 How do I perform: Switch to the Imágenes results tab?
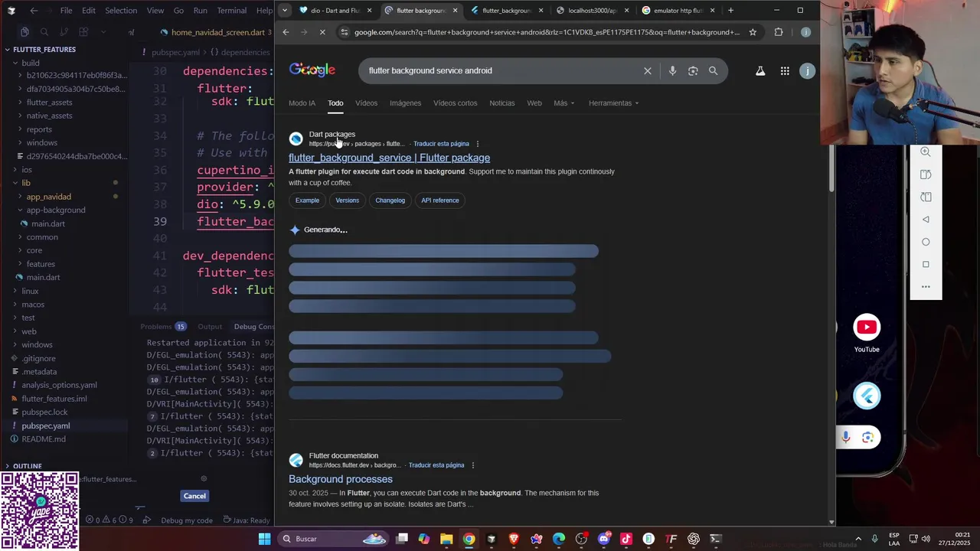pyautogui.click(x=405, y=103)
